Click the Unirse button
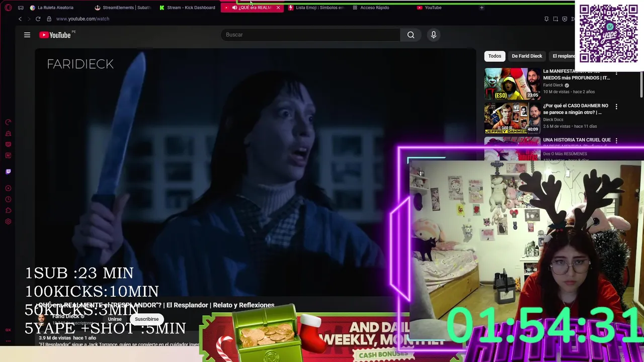Image resolution: width=644 pixels, height=362 pixels. (x=115, y=319)
